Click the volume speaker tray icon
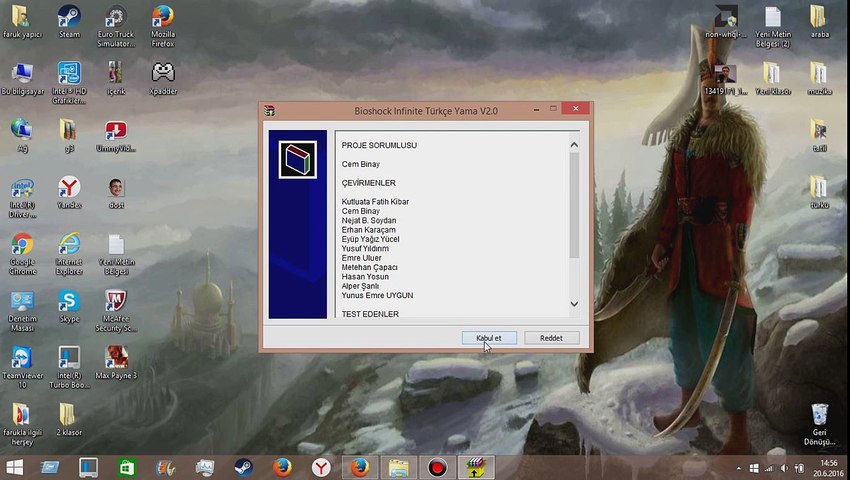Image resolution: width=850 pixels, height=480 pixels. point(784,468)
